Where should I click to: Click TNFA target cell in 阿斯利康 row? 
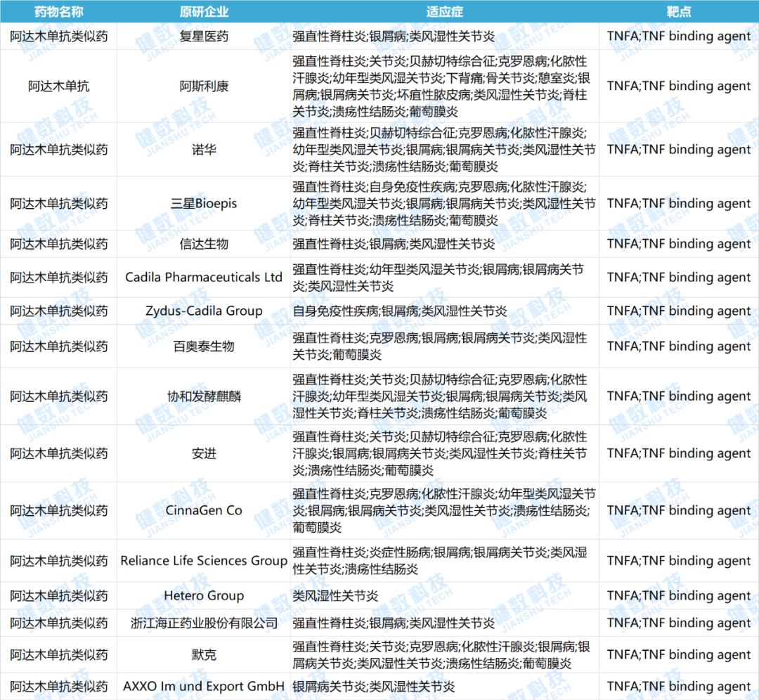679,86
